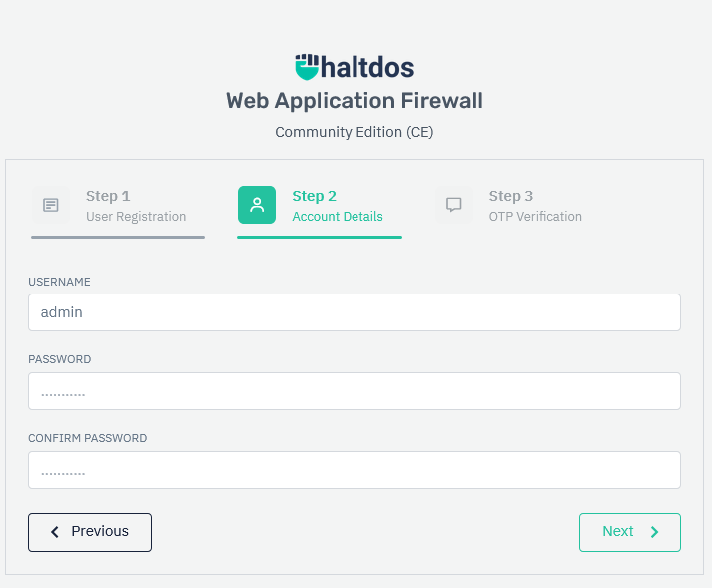712x588 pixels.
Task: Select the Account Details step label
Action: pyautogui.click(x=338, y=216)
